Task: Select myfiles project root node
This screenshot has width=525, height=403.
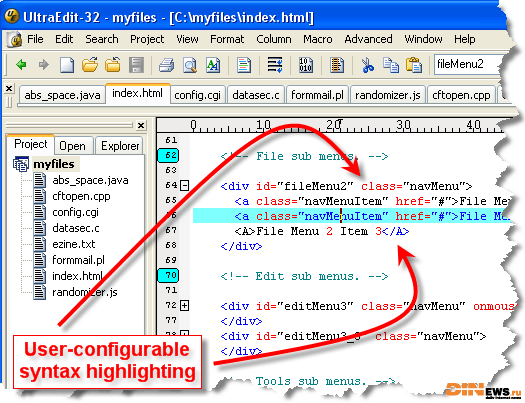Action: (54, 164)
